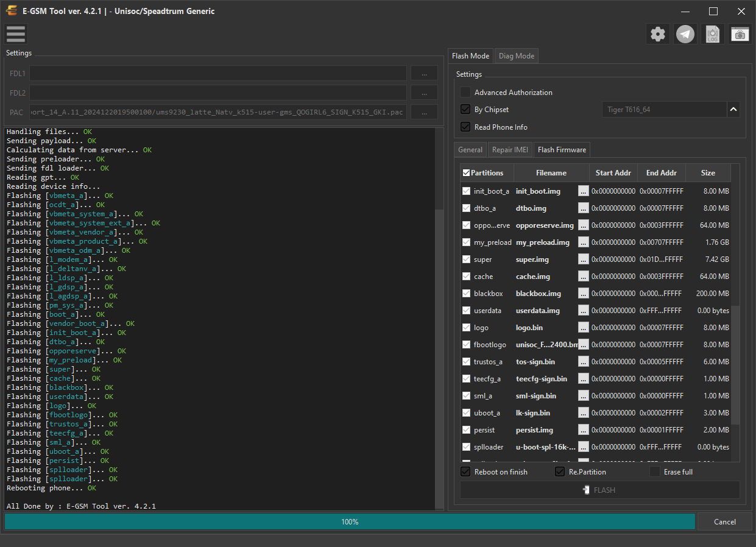Click E-GSM Tool app logo in title bar
This screenshot has height=547, width=756.
(12, 11)
